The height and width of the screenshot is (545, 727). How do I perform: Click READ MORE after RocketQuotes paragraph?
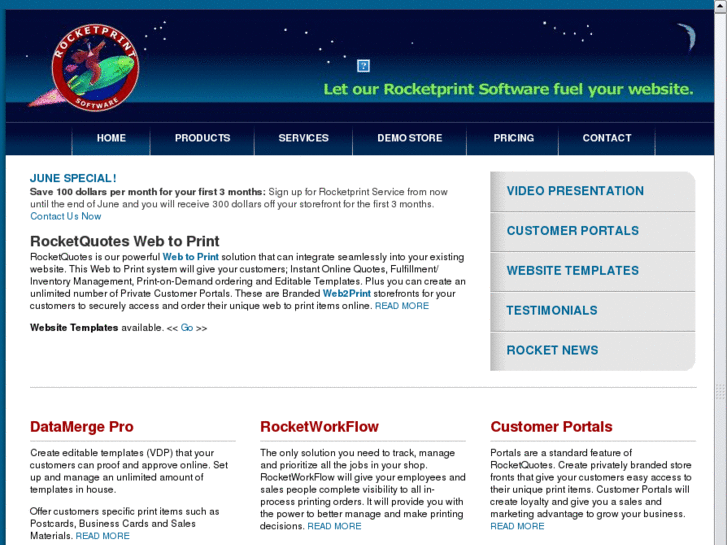tap(402, 306)
